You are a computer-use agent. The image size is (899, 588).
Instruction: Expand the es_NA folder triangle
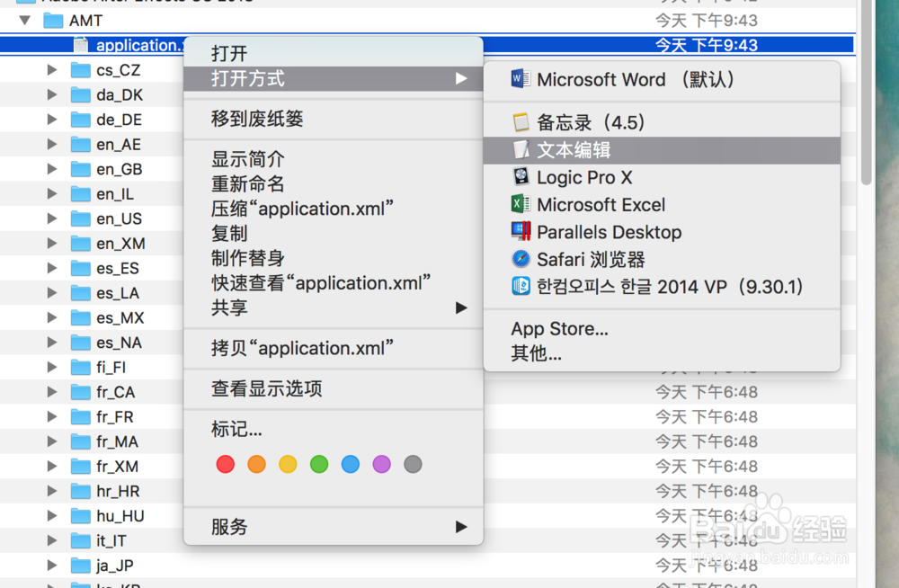52,343
